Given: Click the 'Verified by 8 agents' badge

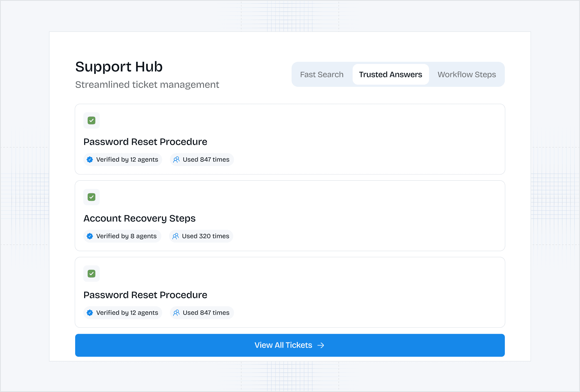Looking at the screenshot, I should pos(123,236).
